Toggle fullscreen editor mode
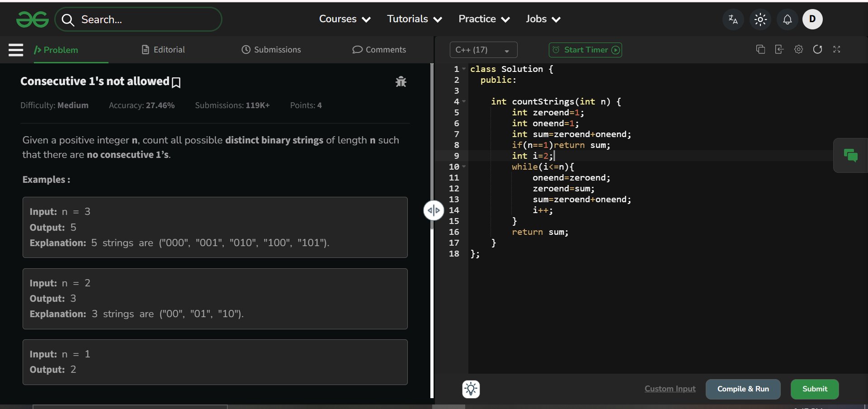The width and height of the screenshot is (868, 409). click(836, 49)
